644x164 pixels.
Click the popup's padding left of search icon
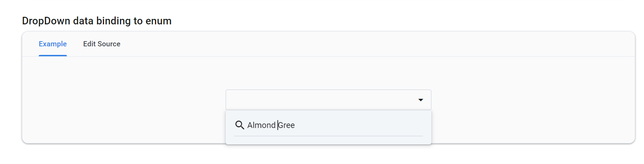230,125
